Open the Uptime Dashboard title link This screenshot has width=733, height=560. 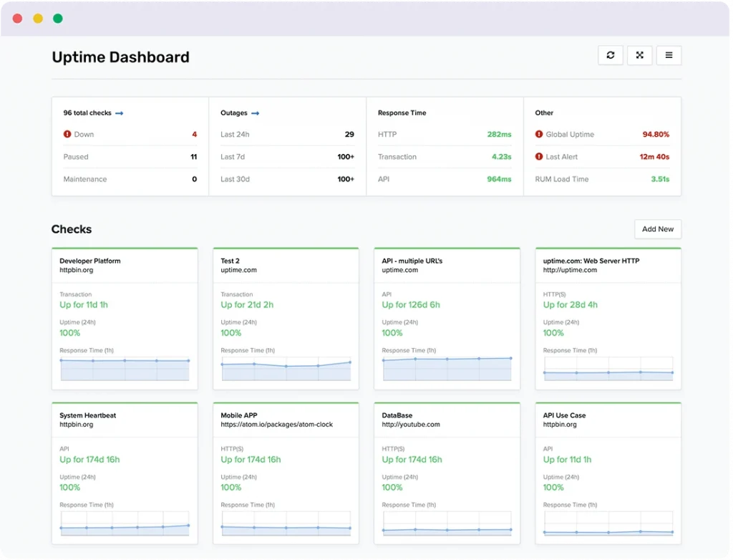point(120,57)
